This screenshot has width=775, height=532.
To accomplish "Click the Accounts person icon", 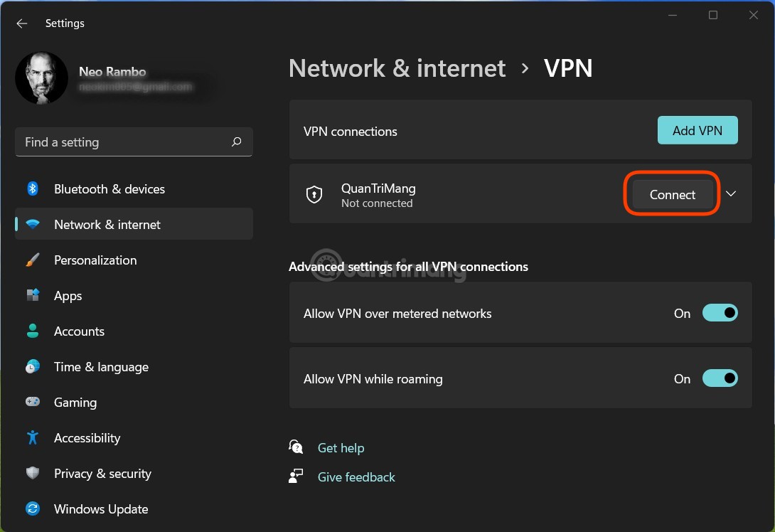I will click(x=33, y=331).
